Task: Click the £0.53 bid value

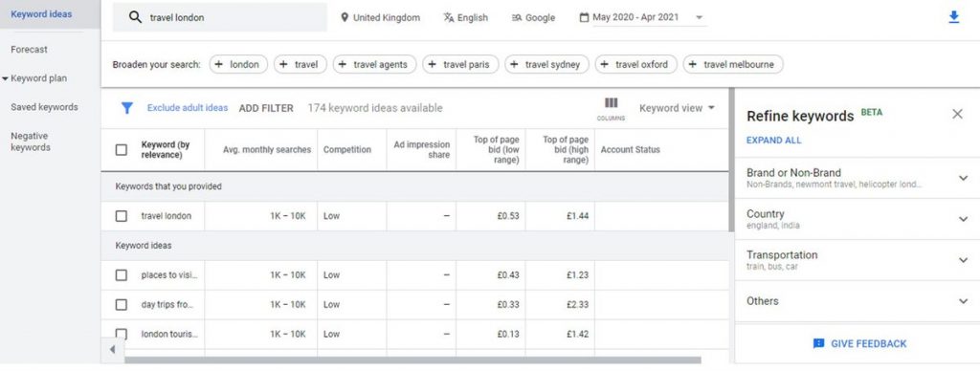Action: (x=508, y=216)
